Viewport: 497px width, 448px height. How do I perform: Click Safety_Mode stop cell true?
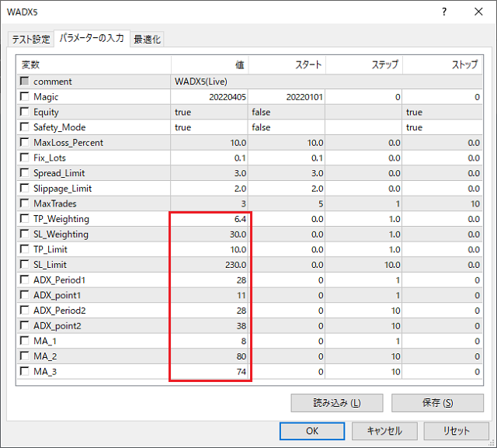click(443, 127)
